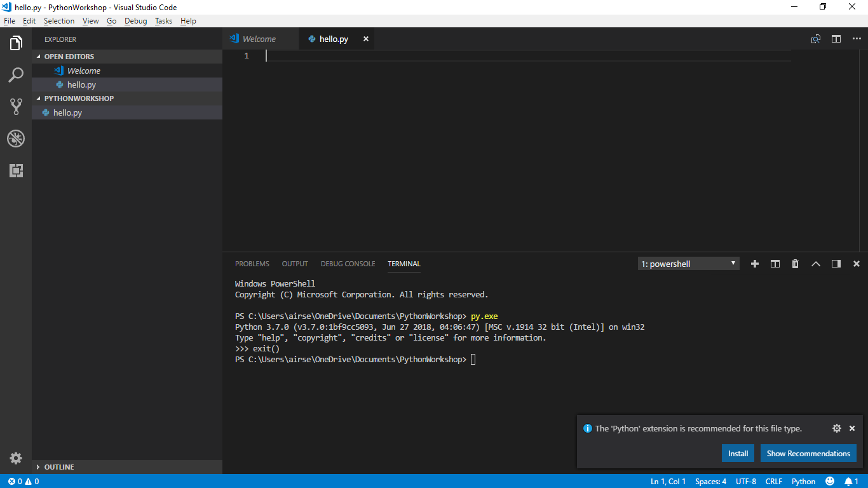Image resolution: width=868 pixels, height=488 pixels.
Task: Open the terminal selector dropdown powershell
Action: pos(689,264)
